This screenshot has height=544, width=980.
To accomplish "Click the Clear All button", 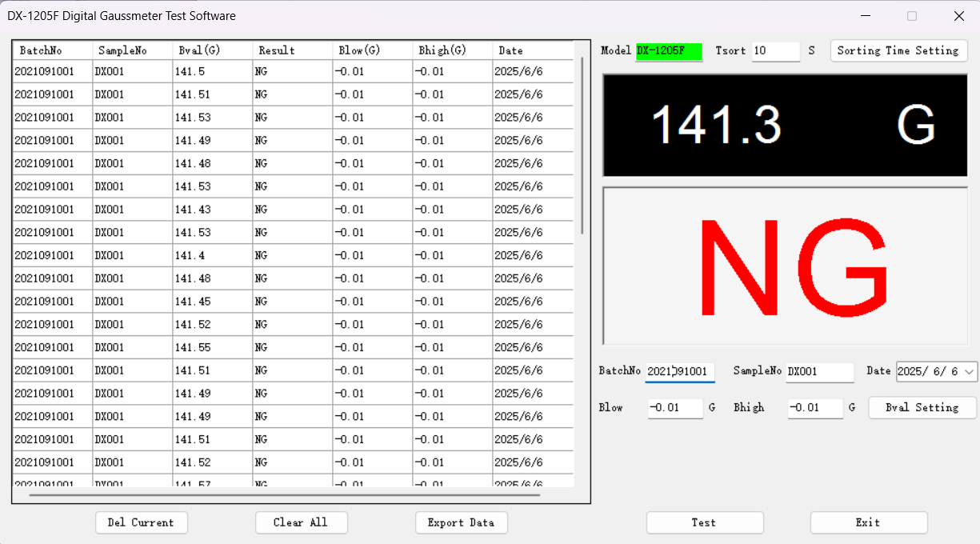I will pyautogui.click(x=301, y=522).
